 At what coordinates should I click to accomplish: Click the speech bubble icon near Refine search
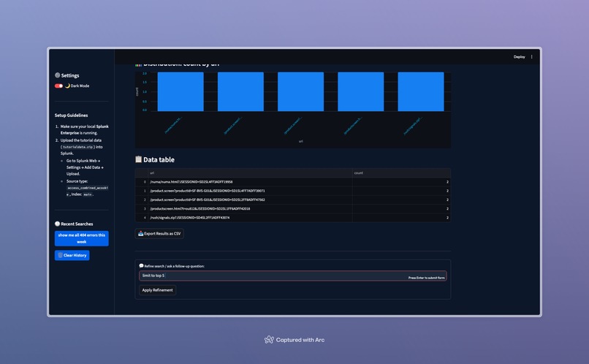click(141, 265)
